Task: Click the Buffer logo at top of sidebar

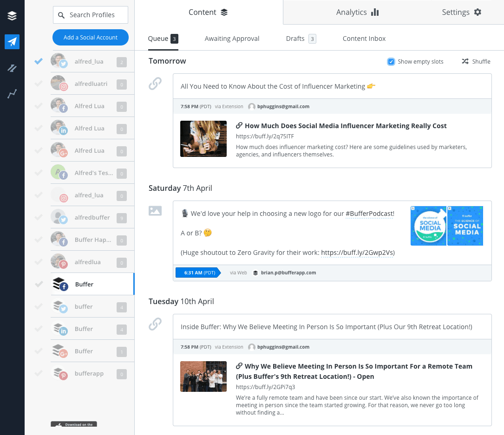Action: [12, 15]
